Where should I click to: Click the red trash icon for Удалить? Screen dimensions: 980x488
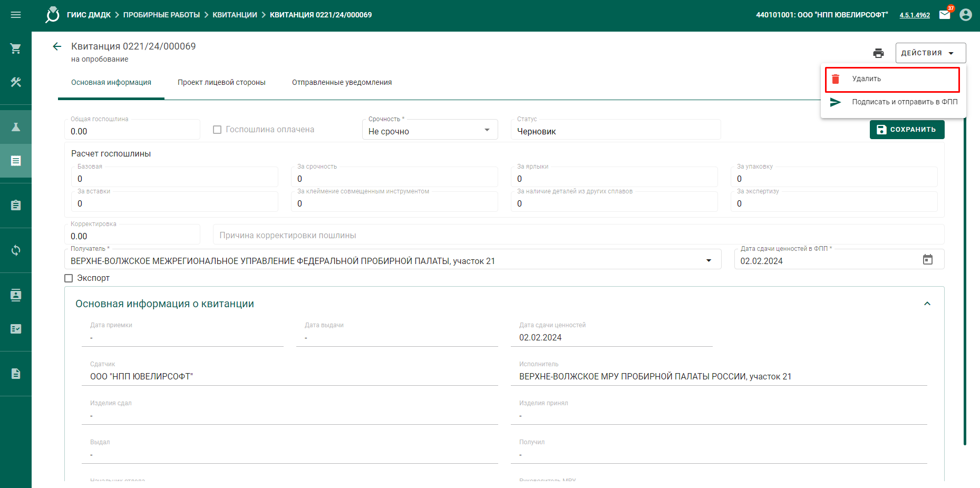click(836, 79)
